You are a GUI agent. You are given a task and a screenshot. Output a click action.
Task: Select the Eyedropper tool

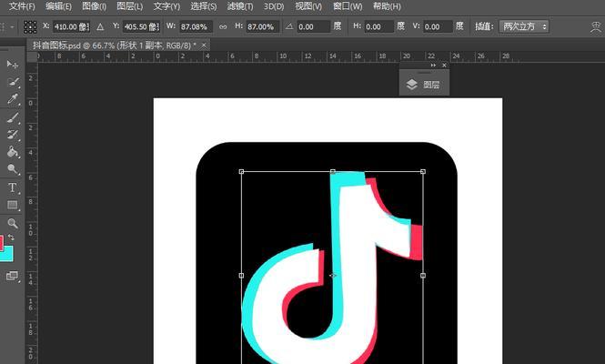coord(13,99)
